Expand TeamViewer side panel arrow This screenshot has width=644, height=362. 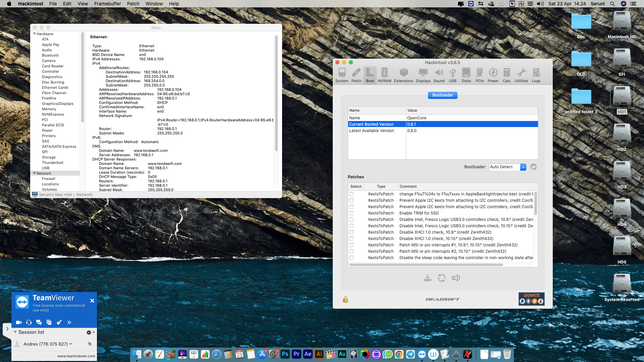(7, 329)
